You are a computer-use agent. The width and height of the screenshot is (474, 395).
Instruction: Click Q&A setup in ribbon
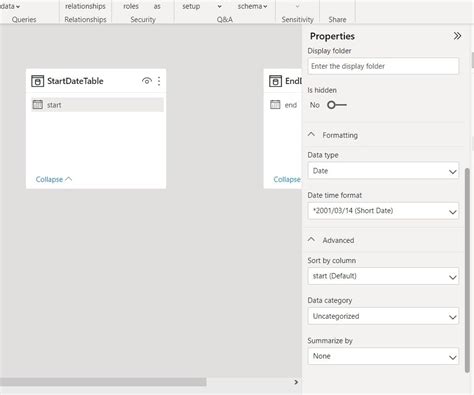tap(191, 6)
